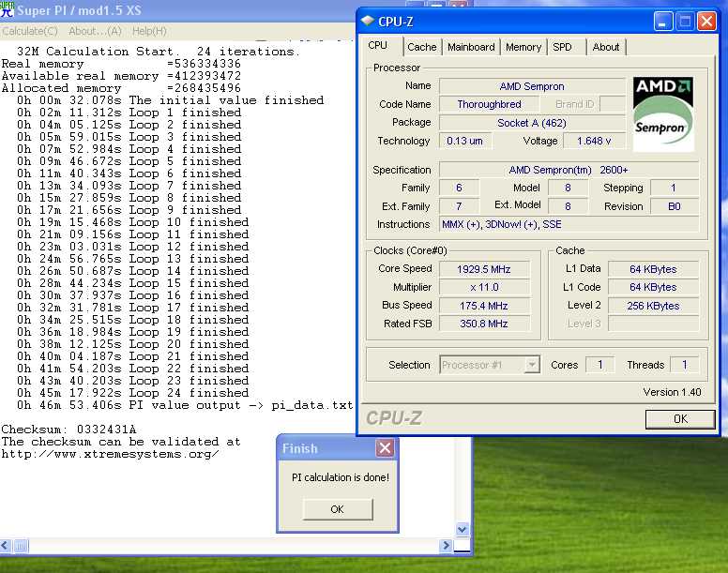Click the Instructions MMX (+), 3DNow! field
The height and width of the screenshot is (573, 728).
pyautogui.click(x=569, y=224)
